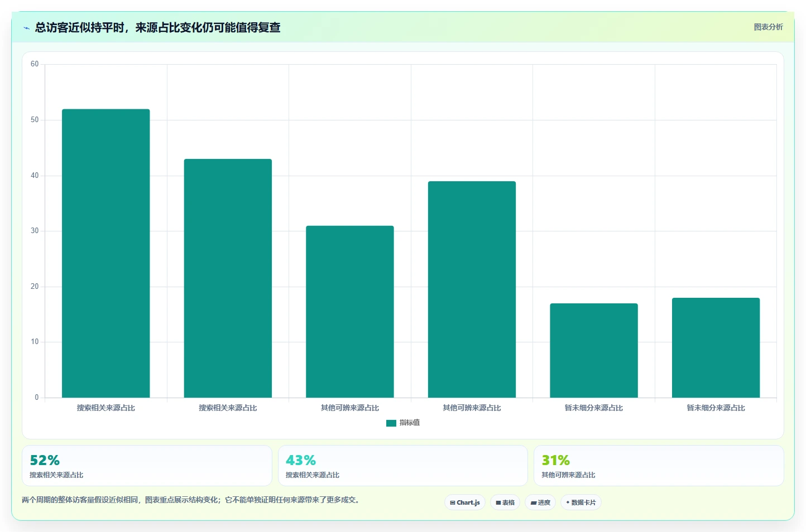
Task: Click the 表格 chip
Action: tap(505, 502)
